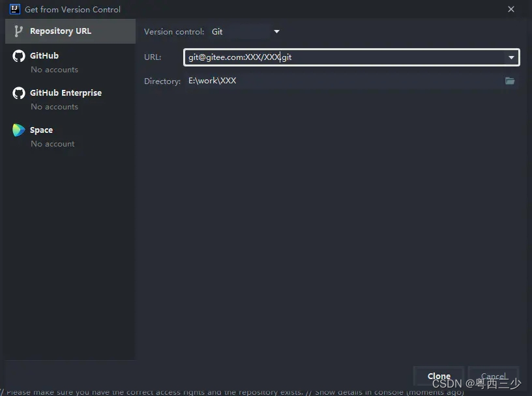The width and height of the screenshot is (532, 396).
Task: Click the GitHub Enterprise octocat icon
Action: coord(19,93)
